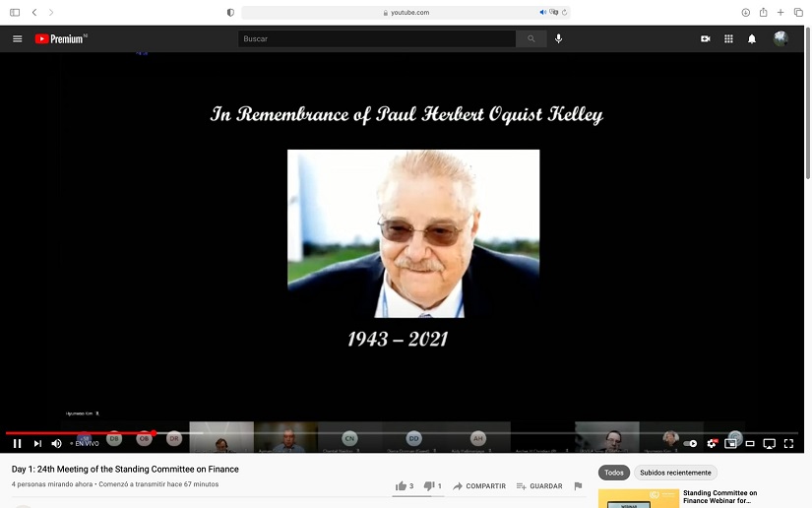Skip to the next video
The height and width of the screenshot is (508, 812).
coord(37,443)
